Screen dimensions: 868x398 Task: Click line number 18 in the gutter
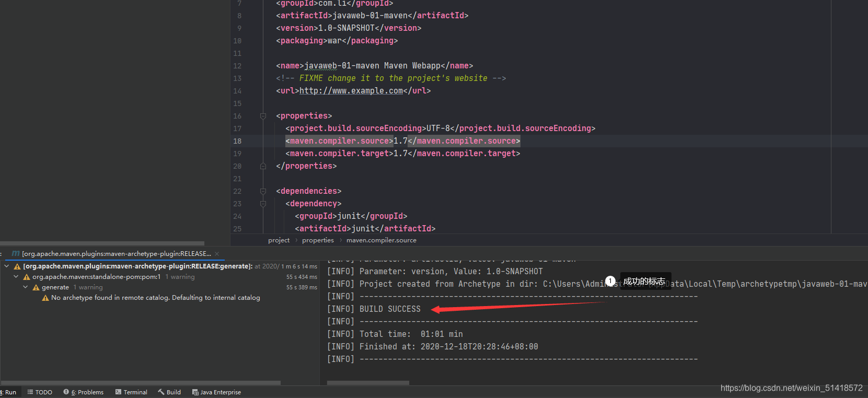coord(237,141)
